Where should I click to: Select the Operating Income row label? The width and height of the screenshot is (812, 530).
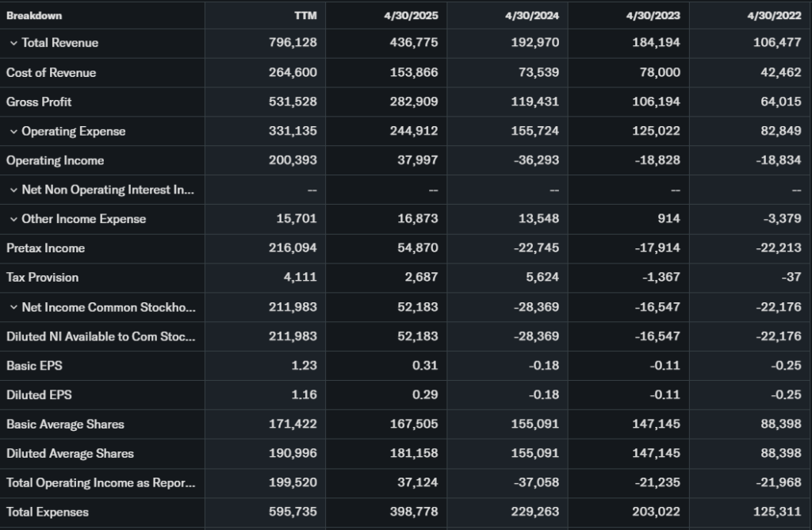[55, 160]
